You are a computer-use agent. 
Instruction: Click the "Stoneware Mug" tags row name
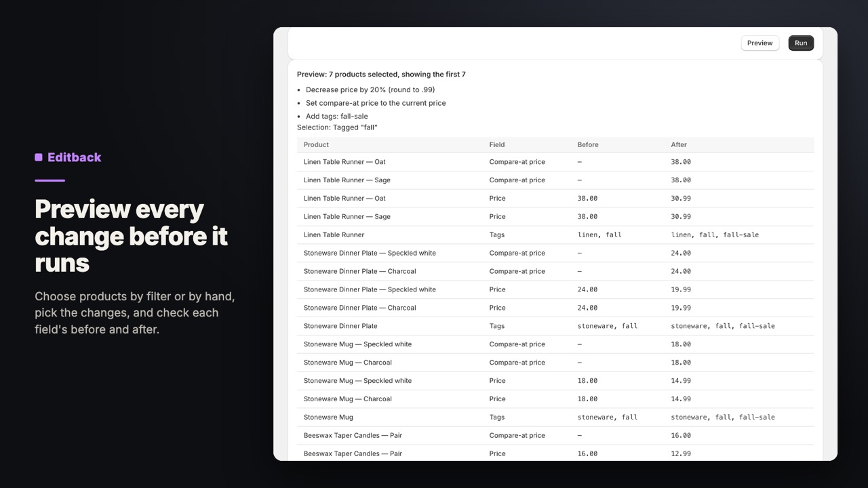tap(328, 418)
